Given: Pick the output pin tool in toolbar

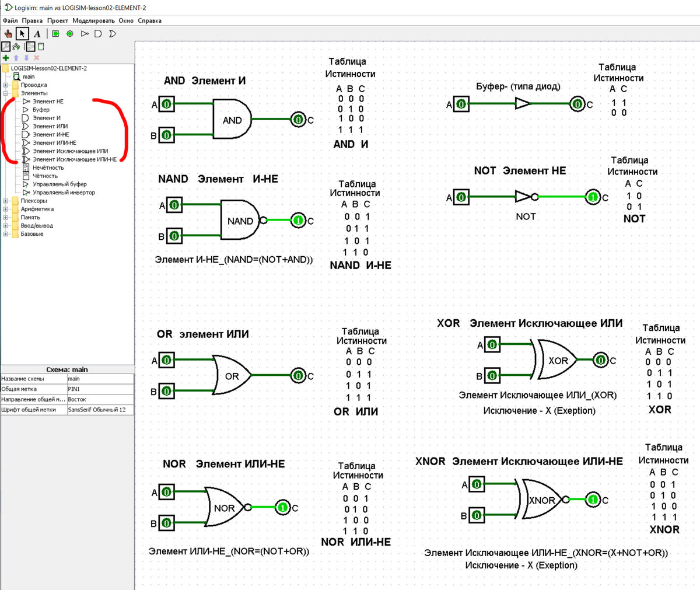Looking at the screenshot, I should [70, 34].
